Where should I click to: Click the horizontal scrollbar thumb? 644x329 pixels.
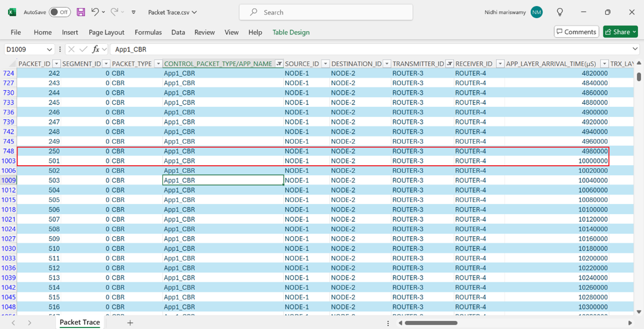(431, 323)
